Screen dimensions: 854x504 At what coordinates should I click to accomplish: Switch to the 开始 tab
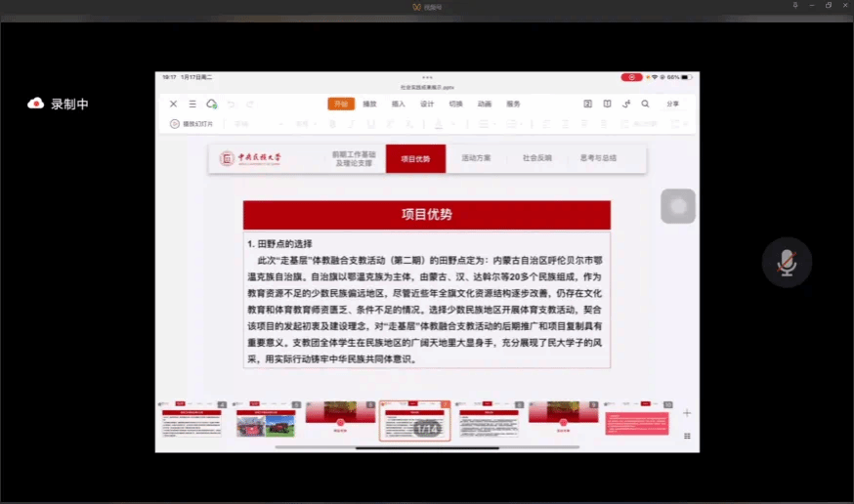pyautogui.click(x=340, y=104)
